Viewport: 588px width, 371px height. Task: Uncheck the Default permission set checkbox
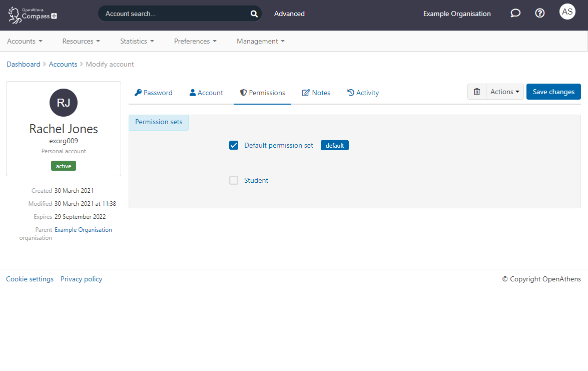pyautogui.click(x=234, y=145)
